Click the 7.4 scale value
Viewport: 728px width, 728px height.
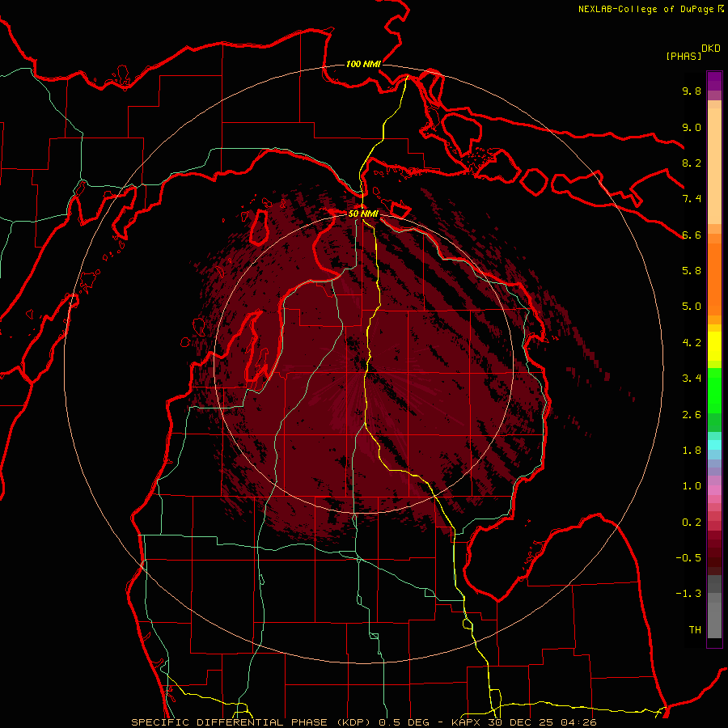point(692,199)
